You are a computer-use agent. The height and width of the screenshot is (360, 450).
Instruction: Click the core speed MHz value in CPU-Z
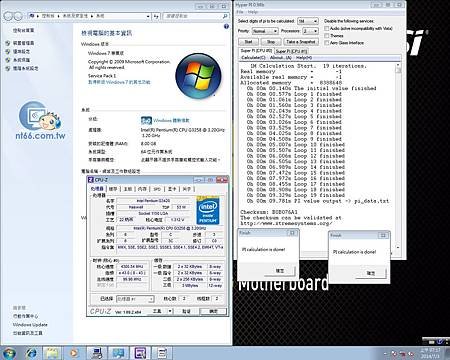coord(133,267)
